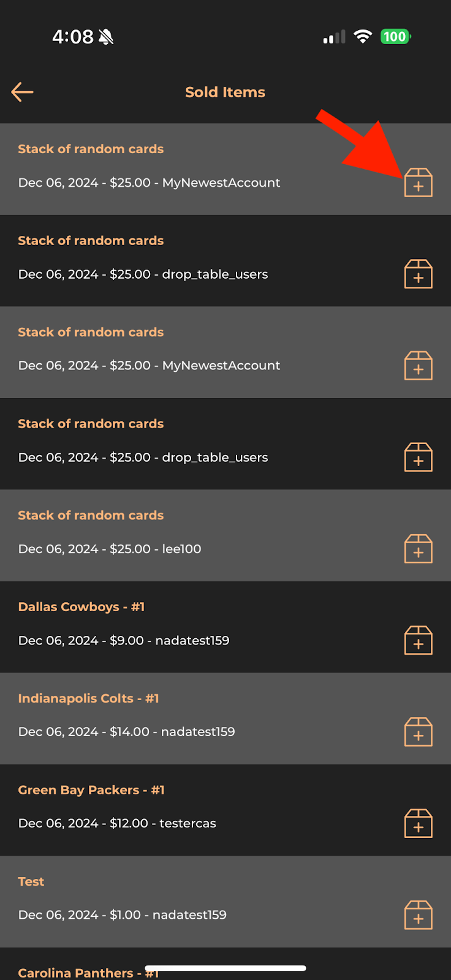The width and height of the screenshot is (451, 980).
Task: Tap the cellular signal bars icon
Action: click(x=334, y=37)
